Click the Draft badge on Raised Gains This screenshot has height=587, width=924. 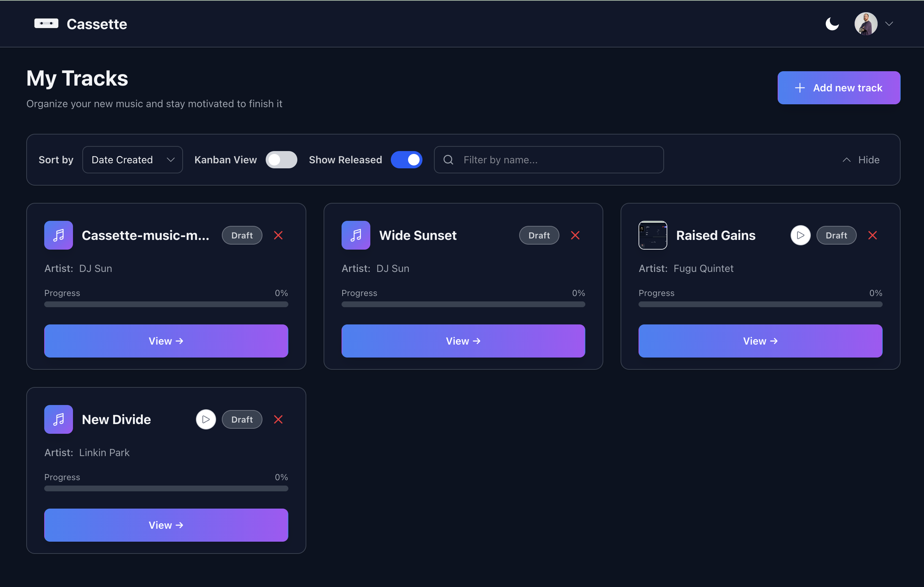pyautogui.click(x=836, y=235)
